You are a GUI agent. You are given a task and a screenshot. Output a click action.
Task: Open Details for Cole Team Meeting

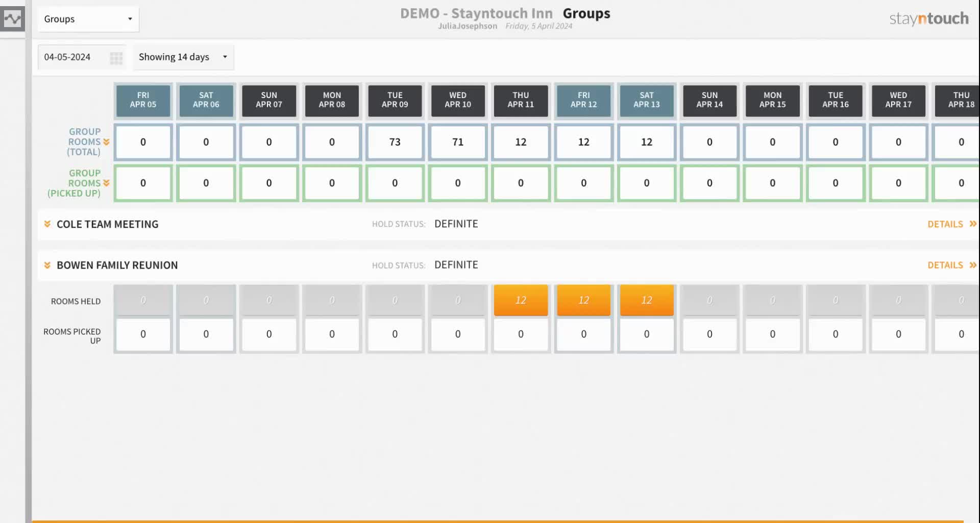(945, 224)
